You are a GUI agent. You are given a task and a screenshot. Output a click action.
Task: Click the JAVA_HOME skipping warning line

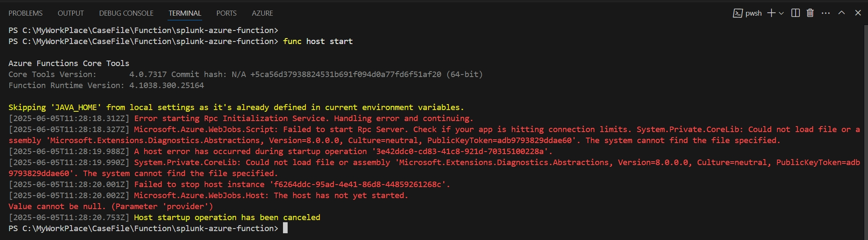coord(236,107)
